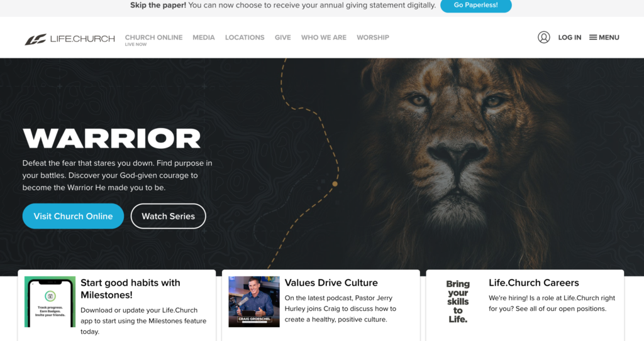Click the Life.Church logo icon
The height and width of the screenshot is (341, 644).
tap(35, 40)
